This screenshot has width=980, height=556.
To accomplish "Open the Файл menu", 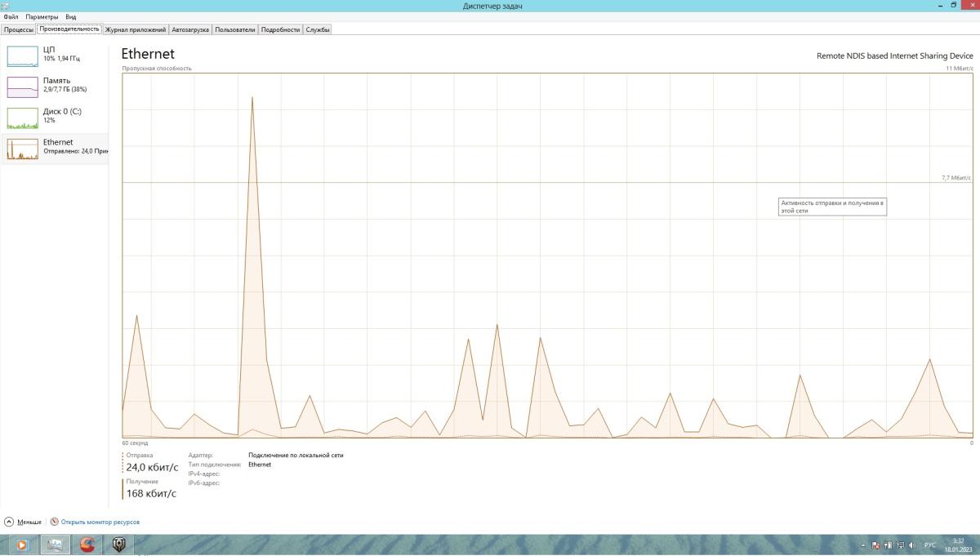I will pos(11,16).
